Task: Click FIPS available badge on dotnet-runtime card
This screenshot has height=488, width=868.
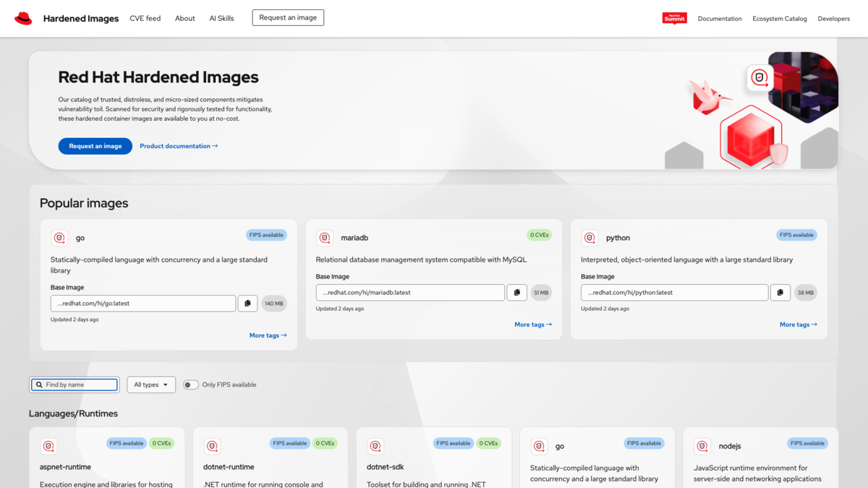Action: point(290,443)
